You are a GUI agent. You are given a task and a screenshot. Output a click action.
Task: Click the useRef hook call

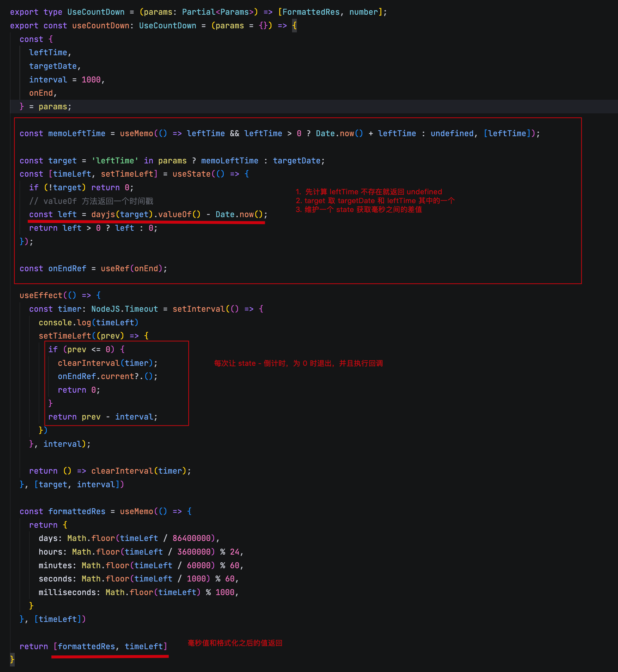115,269
